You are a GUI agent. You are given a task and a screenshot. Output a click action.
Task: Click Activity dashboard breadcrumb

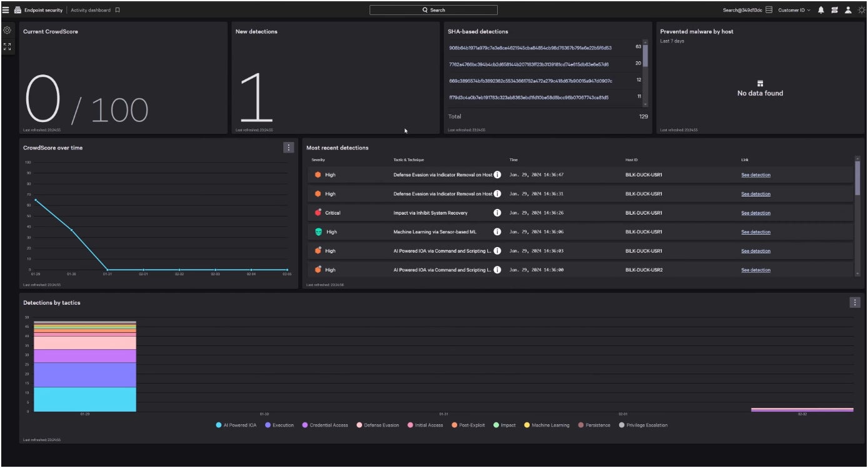91,10
